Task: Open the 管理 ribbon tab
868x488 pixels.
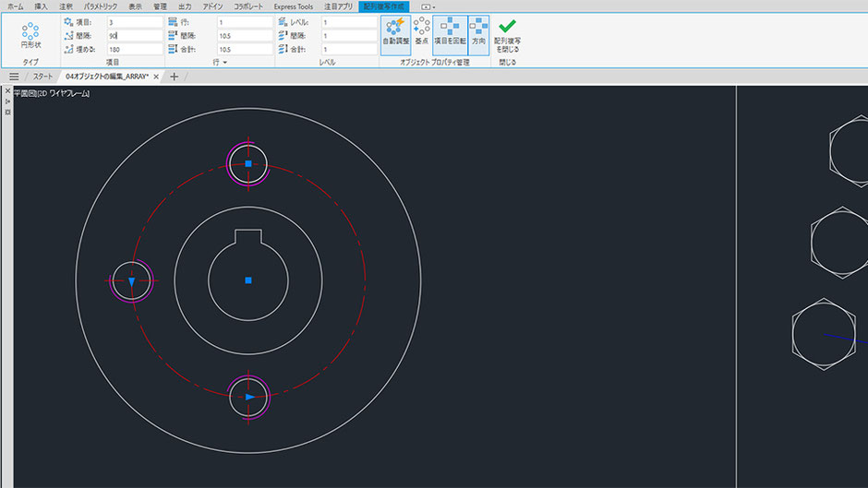Action: pyautogui.click(x=160, y=6)
